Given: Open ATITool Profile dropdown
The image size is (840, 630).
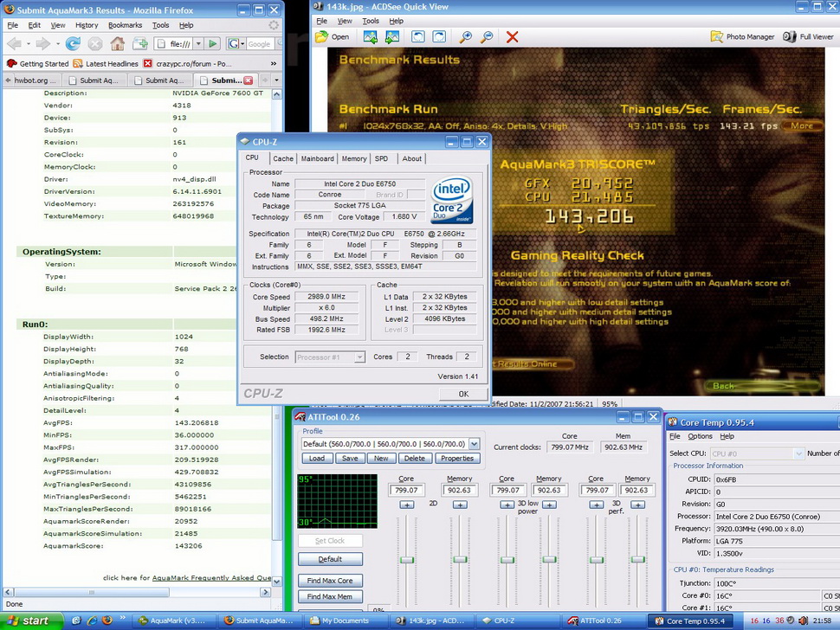Looking at the screenshot, I should click(x=474, y=444).
